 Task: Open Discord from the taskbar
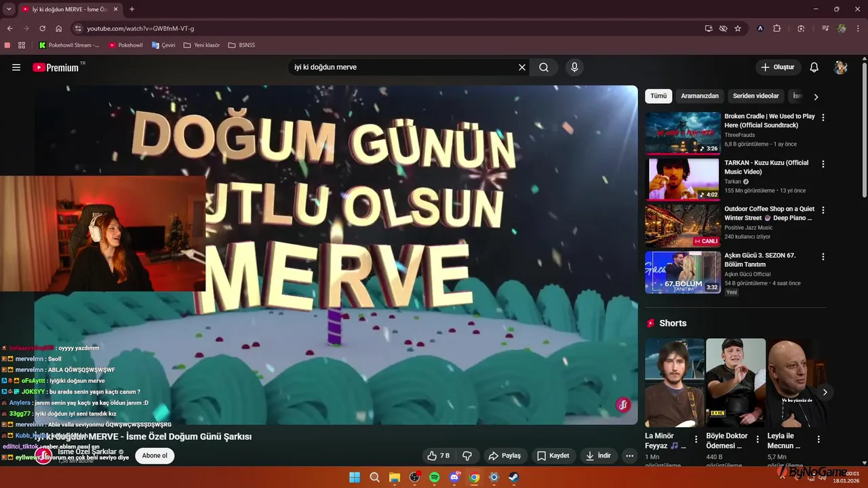454,477
